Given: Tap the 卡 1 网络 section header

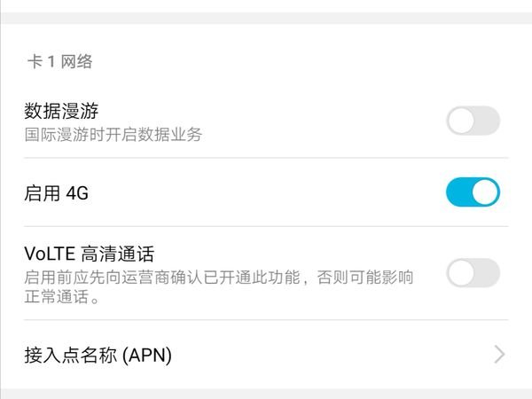Looking at the screenshot, I should pos(60,62).
